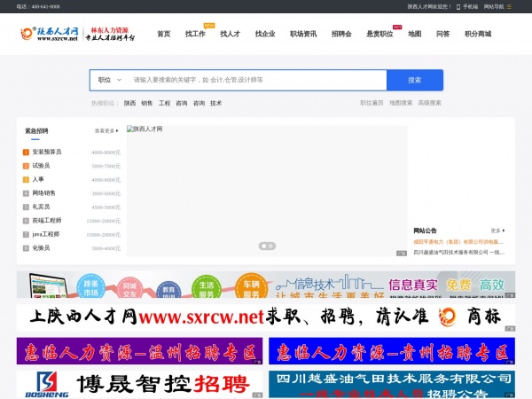Image resolution: width=532 pixels, height=399 pixels.
Task: Click rank 8 badge next to 化验员
Action: [26, 248]
